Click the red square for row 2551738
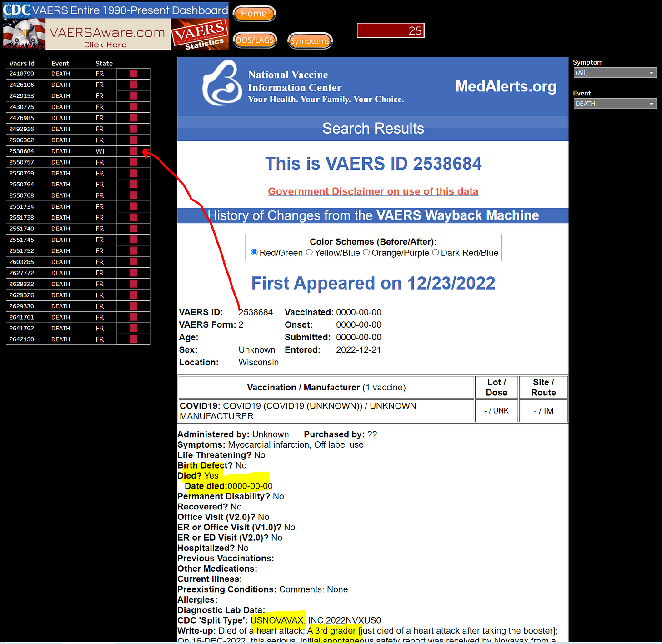This screenshot has width=662, height=644. point(133,217)
